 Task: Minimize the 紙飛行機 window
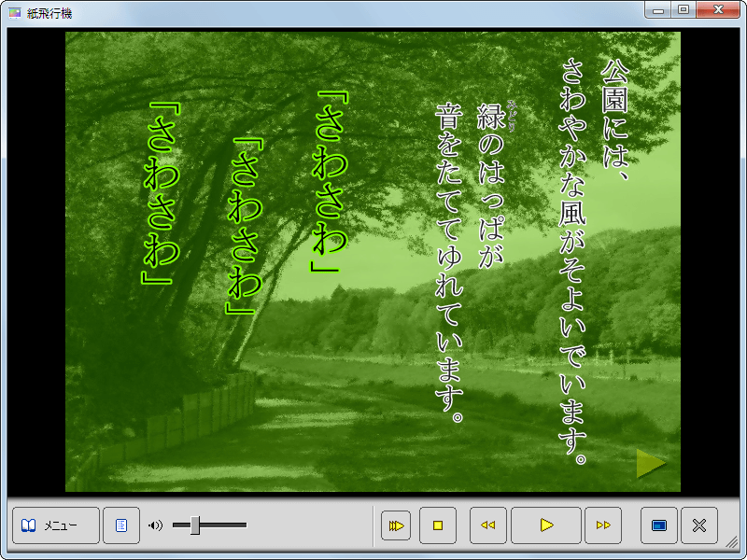[x=659, y=10]
